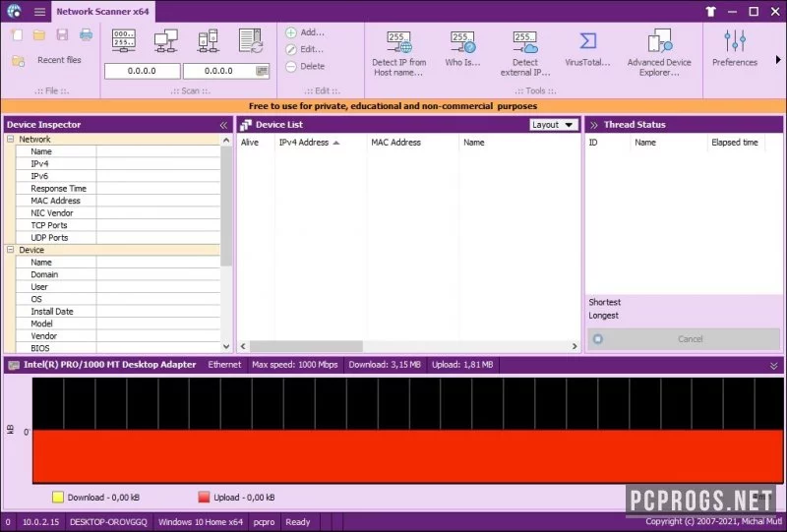Click the New file icon
Viewport: 787px width, 532px height.
click(x=18, y=34)
